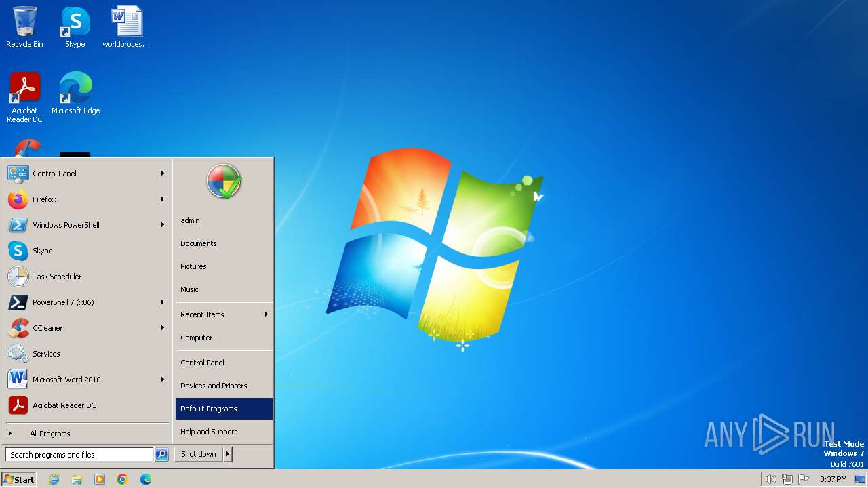This screenshot has height=488, width=868.
Task: Open the Task Scheduler entry text
Action: (x=57, y=277)
